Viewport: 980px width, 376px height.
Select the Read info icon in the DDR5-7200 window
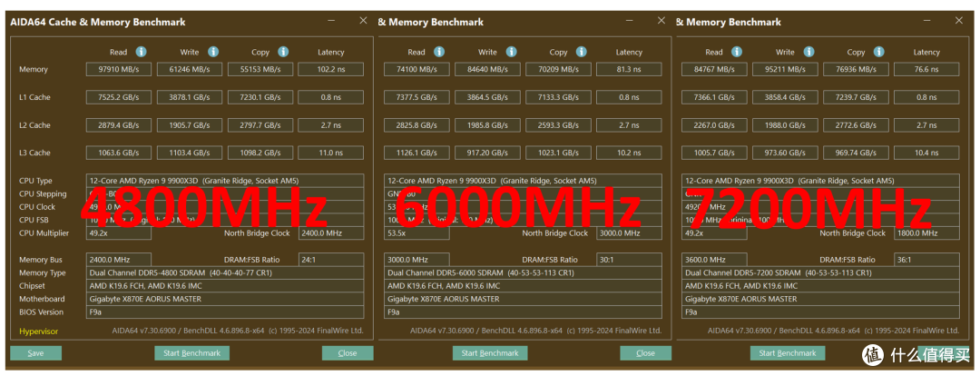pos(737,52)
